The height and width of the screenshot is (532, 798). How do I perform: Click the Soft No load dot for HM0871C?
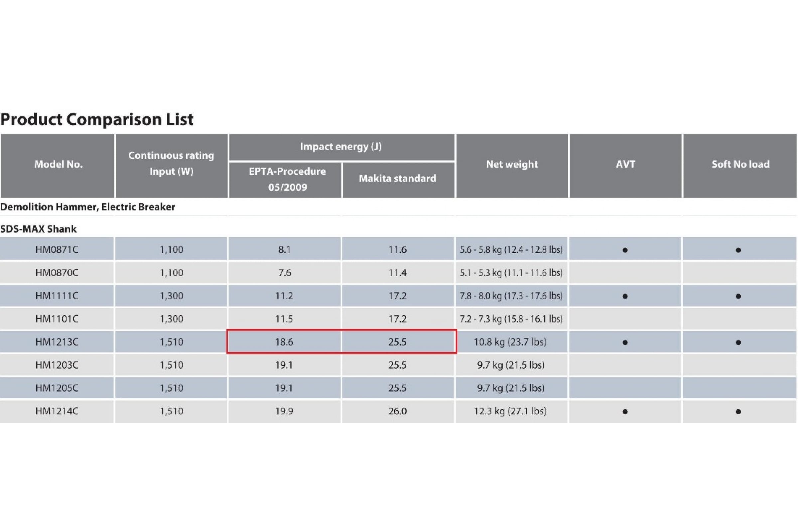(x=738, y=250)
